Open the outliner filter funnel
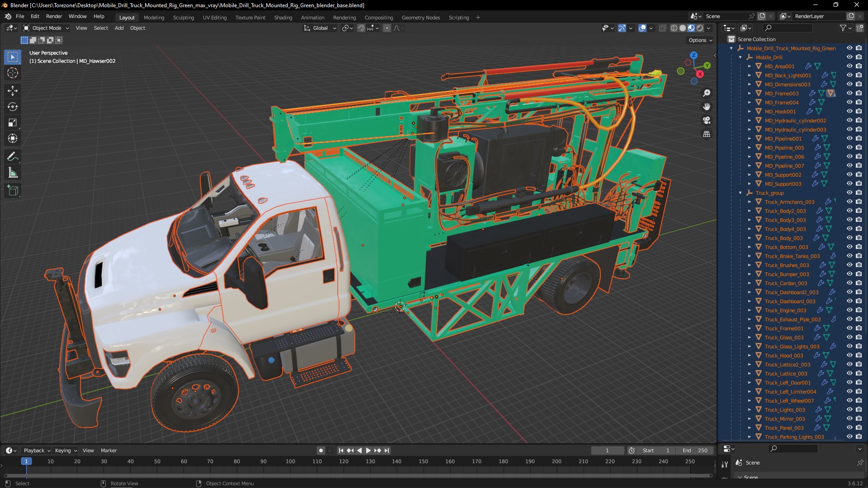This screenshot has width=868, height=488. (843, 28)
